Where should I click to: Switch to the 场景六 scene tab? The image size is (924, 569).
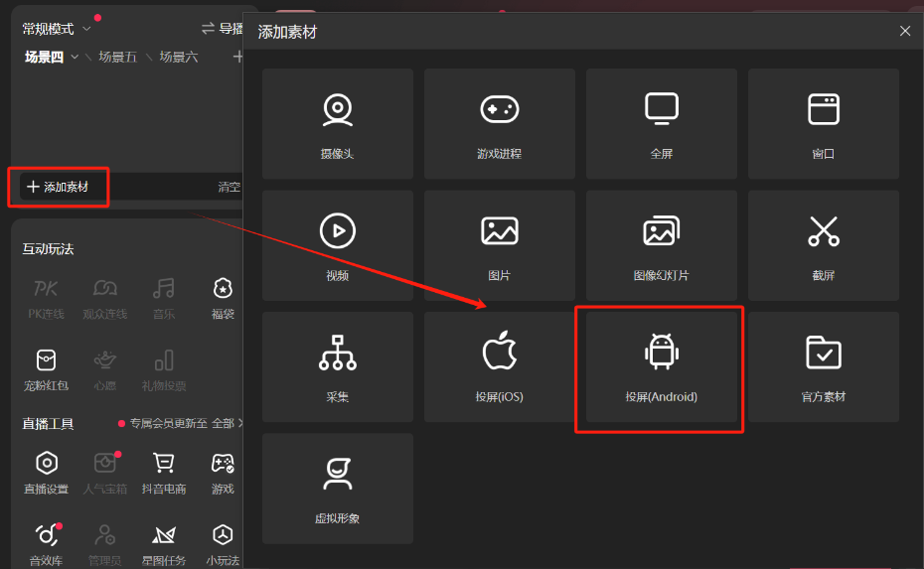tap(179, 58)
